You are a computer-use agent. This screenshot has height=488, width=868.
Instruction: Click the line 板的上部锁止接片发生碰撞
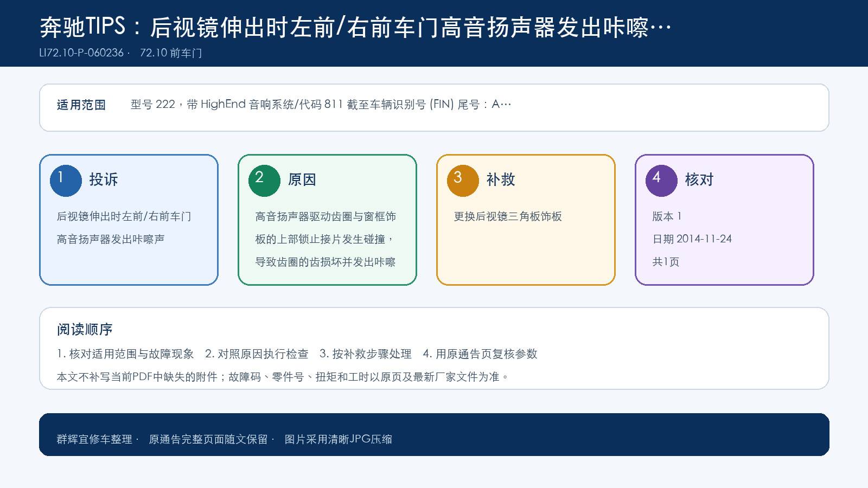[324, 239]
